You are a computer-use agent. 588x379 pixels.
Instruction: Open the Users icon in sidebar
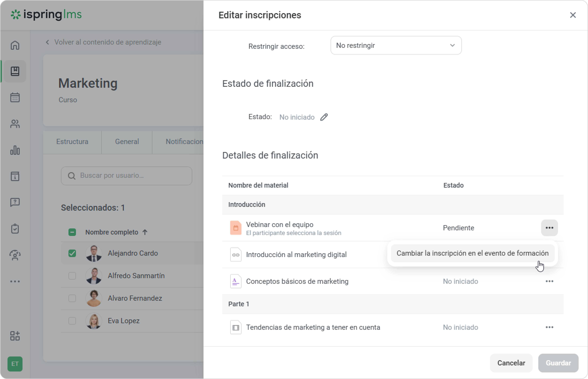[x=15, y=124]
